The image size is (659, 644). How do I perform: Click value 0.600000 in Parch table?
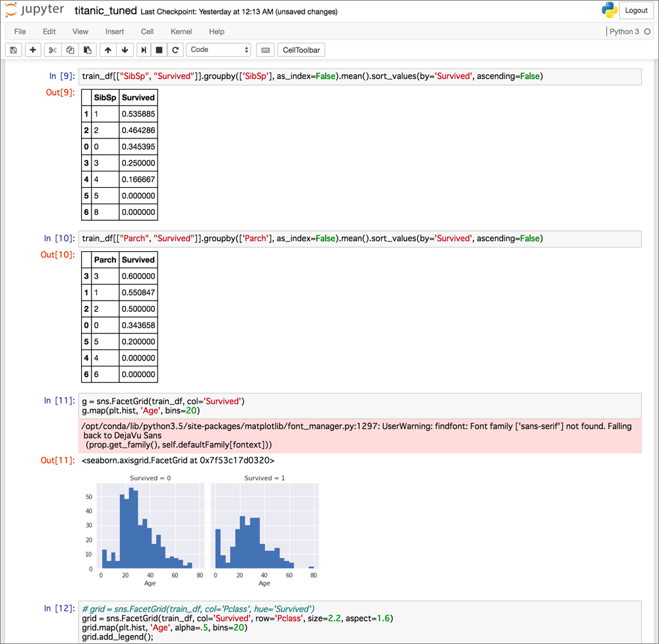tap(138, 276)
